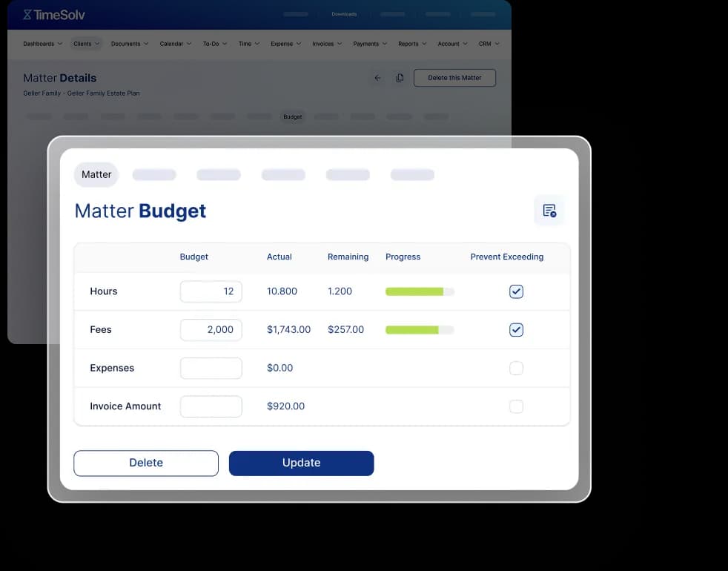Click the Delete button in the modal
Image resolution: width=728 pixels, height=571 pixels.
click(145, 463)
